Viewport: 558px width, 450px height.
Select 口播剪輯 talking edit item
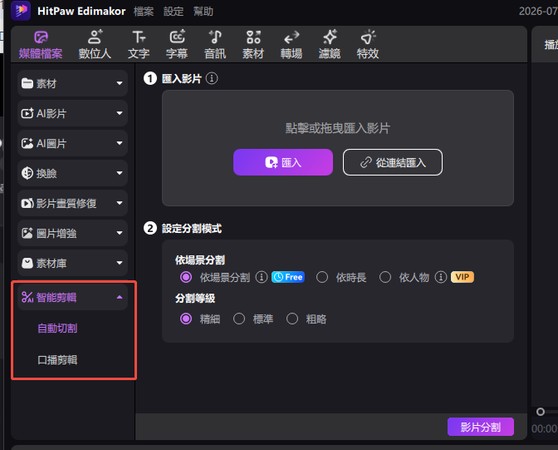pos(57,360)
